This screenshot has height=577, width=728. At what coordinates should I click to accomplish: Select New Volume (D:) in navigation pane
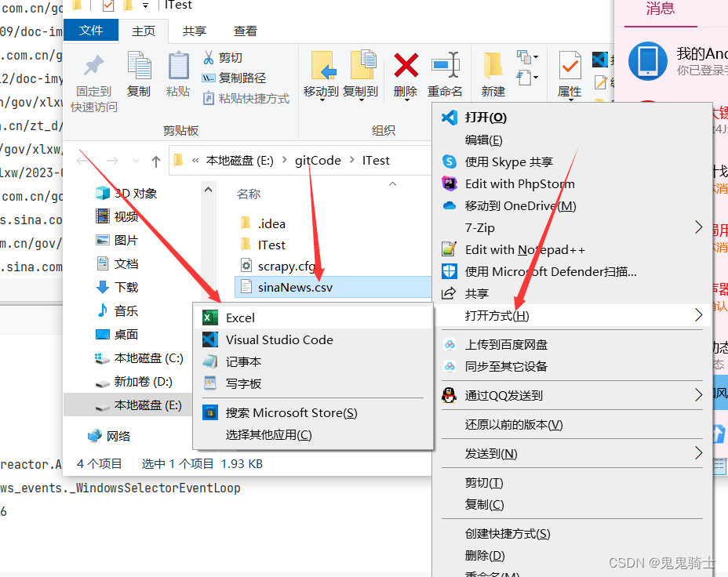(x=133, y=382)
